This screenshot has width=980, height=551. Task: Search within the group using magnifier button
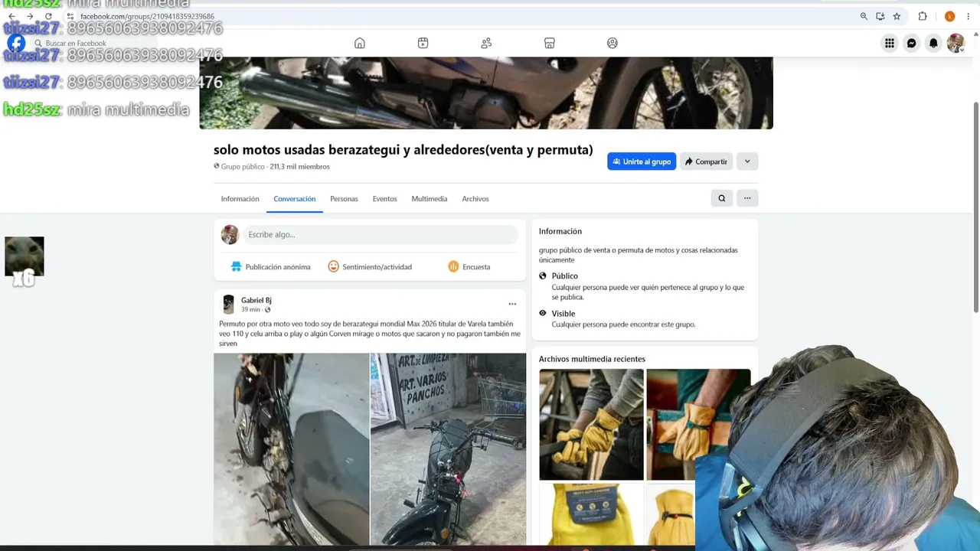tap(721, 198)
